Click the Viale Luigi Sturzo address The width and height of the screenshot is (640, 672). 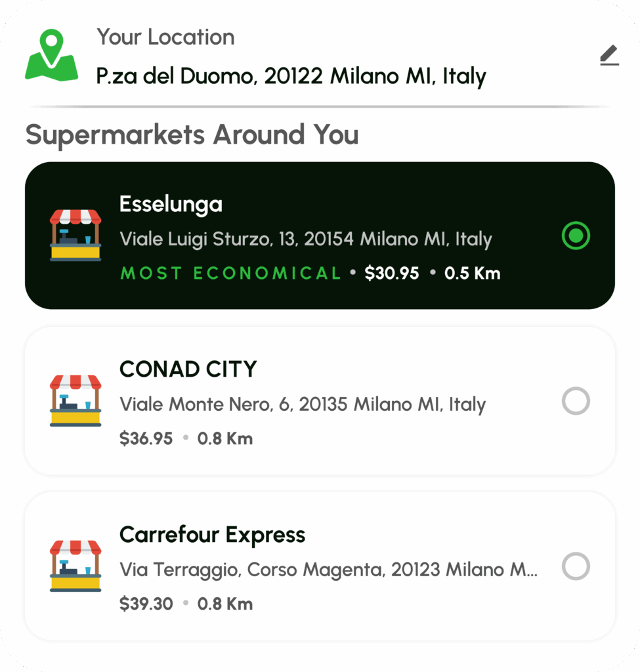305,239
